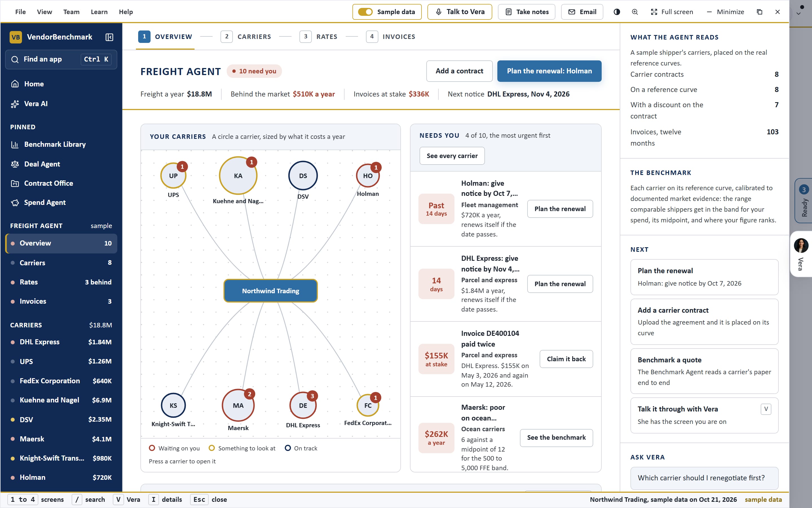This screenshot has width=812, height=508.
Task: Click Add a contract button
Action: click(x=459, y=71)
